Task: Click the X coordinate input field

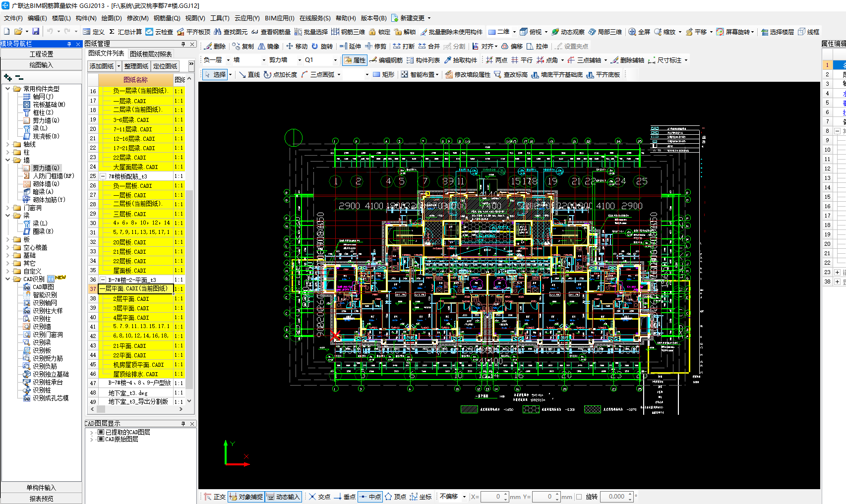Action: [491, 497]
